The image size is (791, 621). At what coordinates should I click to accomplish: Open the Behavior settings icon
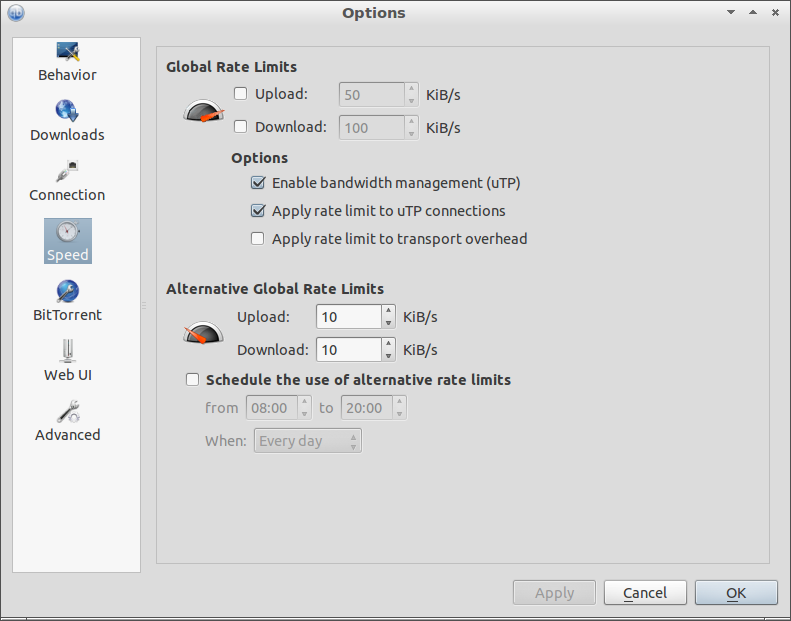point(67,52)
